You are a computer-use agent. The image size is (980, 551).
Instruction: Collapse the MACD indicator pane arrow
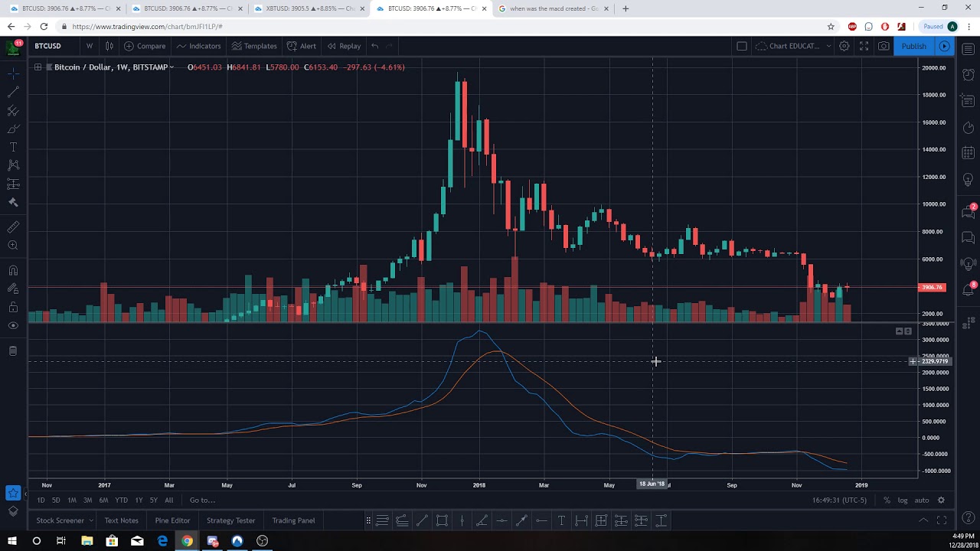900,331
